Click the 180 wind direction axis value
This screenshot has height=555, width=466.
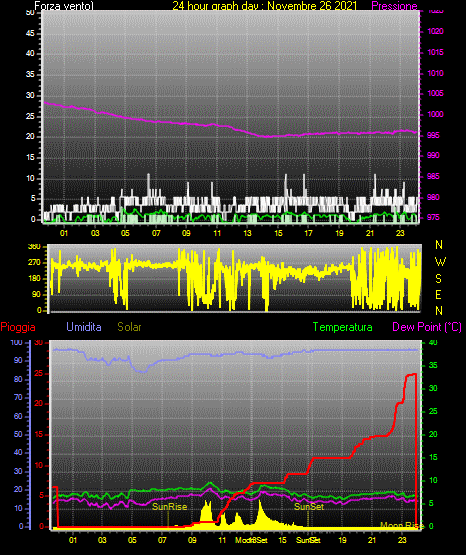(x=34, y=279)
